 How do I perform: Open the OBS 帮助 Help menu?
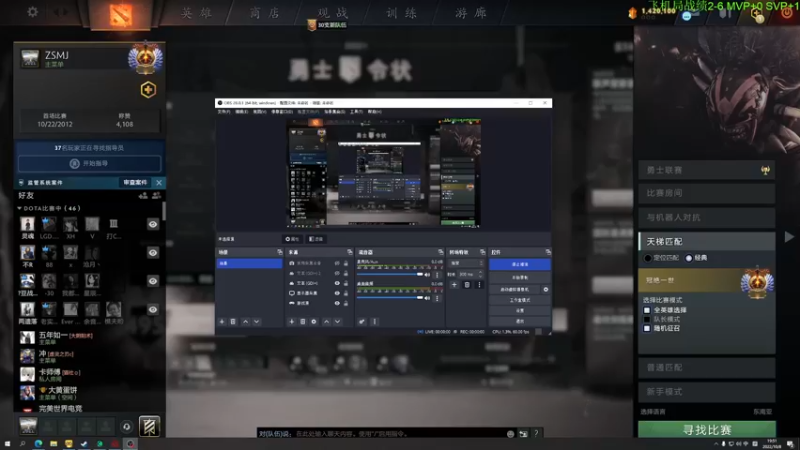[374, 112]
